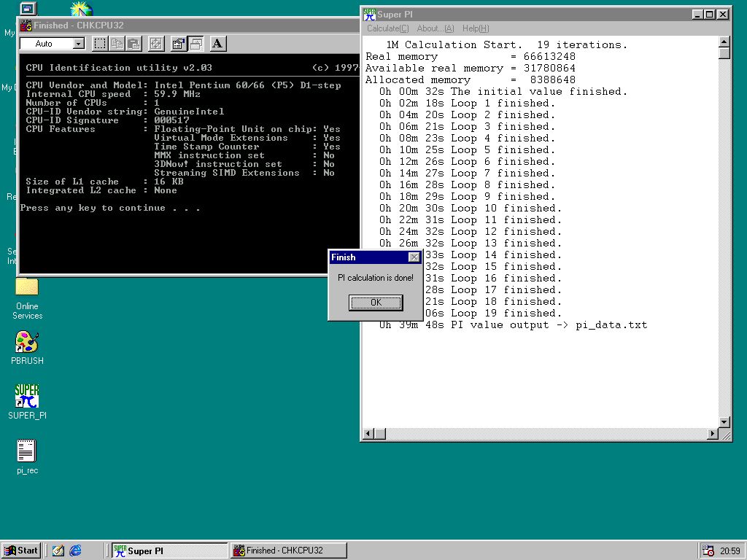This screenshot has height=560, width=747.
Task: Click 'Allocated memory = 8388648' line
Action: [x=471, y=80]
